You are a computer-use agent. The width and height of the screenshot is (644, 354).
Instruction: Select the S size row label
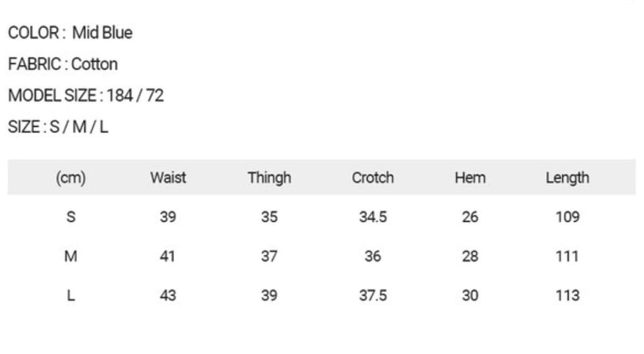pyautogui.click(x=71, y=217)
